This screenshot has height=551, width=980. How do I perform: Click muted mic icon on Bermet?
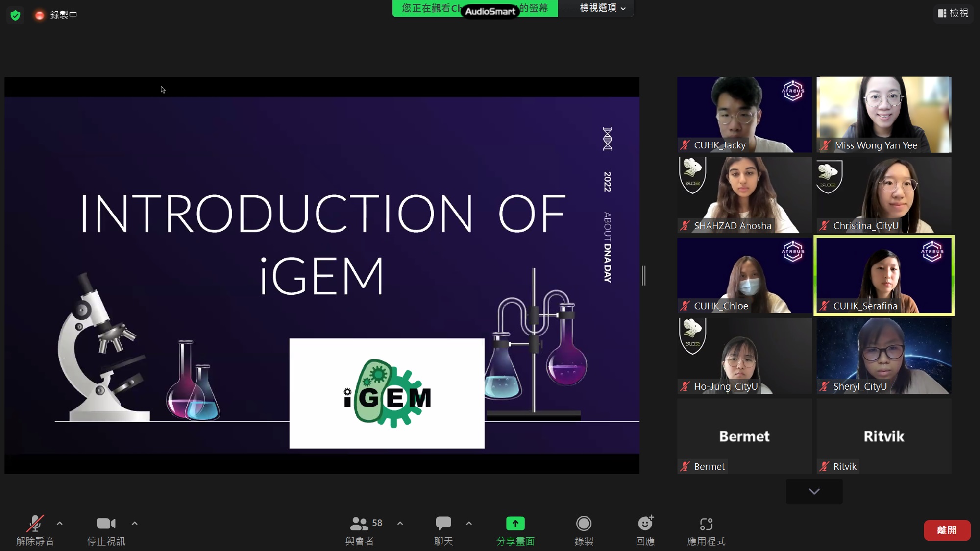pyautogui.click(x=685, y=467)
